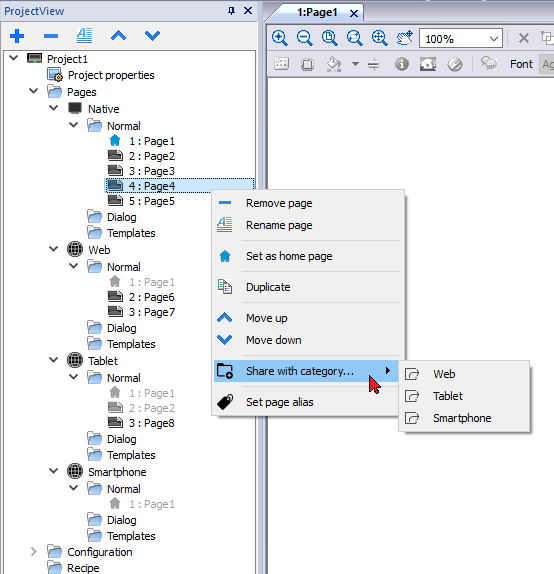This screenshot has height=574, width=554.
Task: Click the zoom in magnifier icon
Action: (x=280, y=38)
